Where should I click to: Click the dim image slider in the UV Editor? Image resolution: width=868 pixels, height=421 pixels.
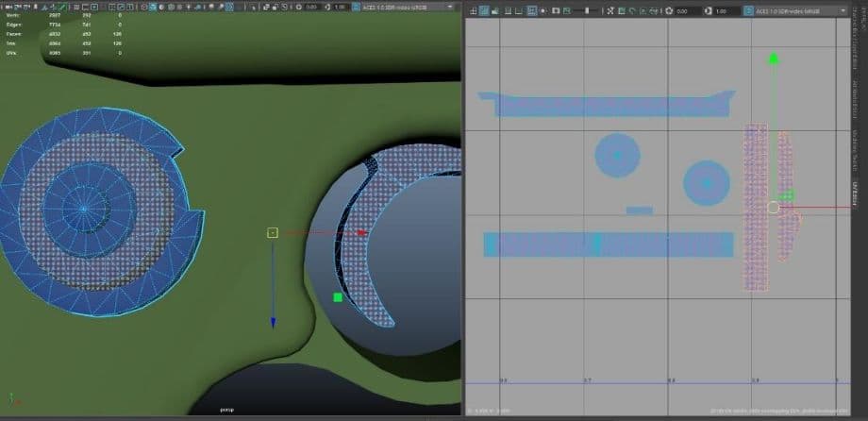click(x=587, y=10)
